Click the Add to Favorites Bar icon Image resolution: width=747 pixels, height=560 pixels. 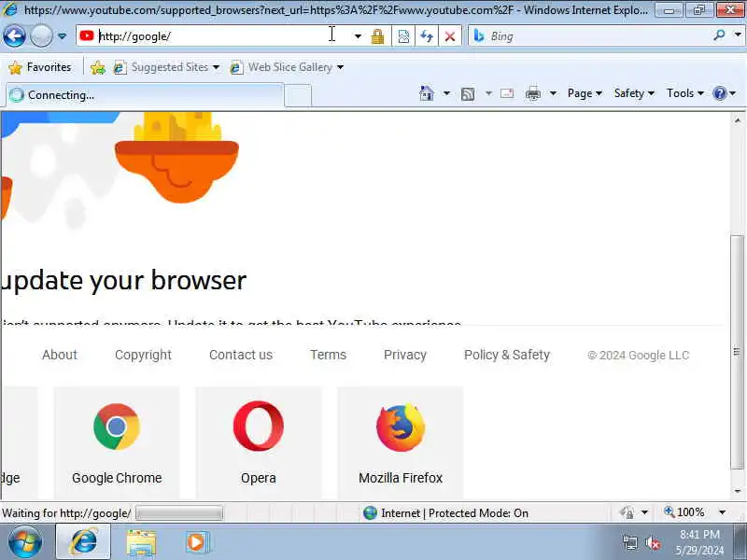[x=98, y=67]
